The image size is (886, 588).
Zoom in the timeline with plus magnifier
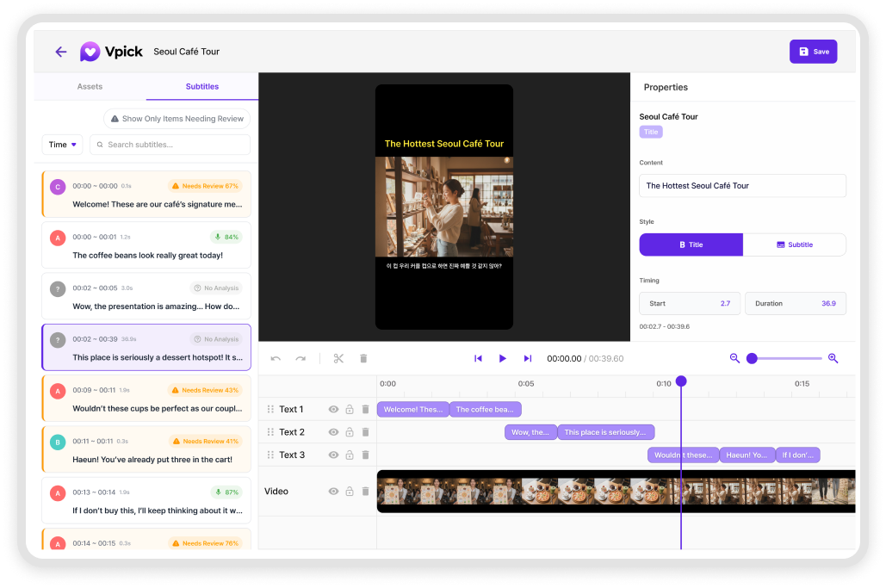pos(833,358)
